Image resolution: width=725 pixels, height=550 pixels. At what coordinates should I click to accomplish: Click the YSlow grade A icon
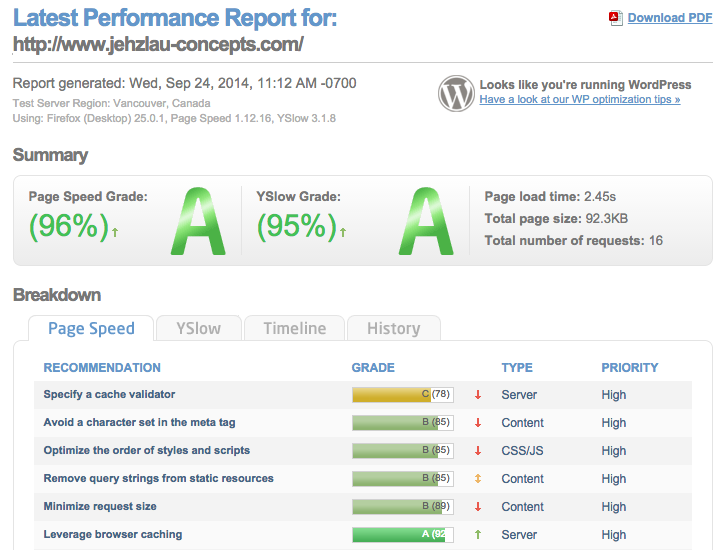point(427,222)
